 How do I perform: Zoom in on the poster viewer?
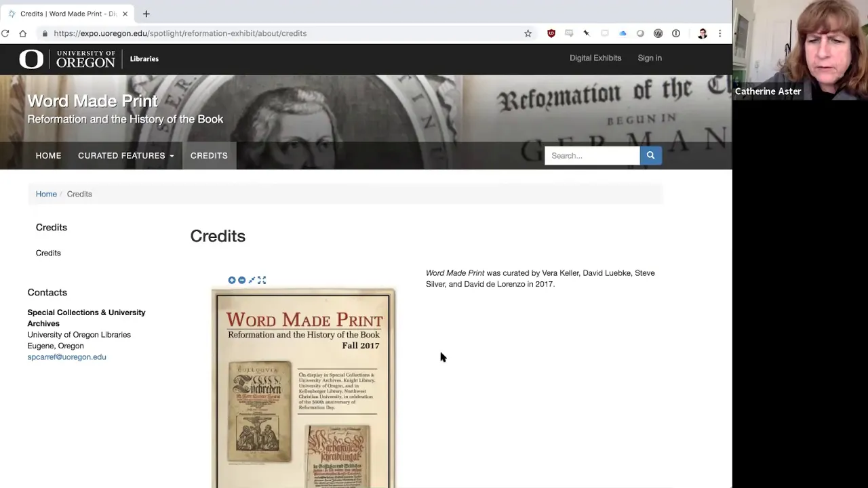tap(232, 280)
